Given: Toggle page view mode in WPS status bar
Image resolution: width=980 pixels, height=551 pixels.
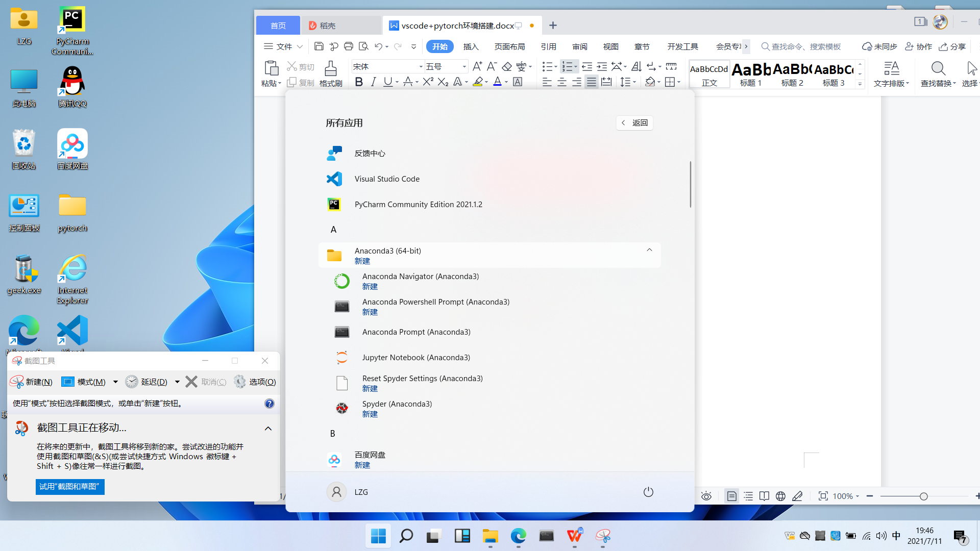Looking at the screenshot, I should coord(731,496).
